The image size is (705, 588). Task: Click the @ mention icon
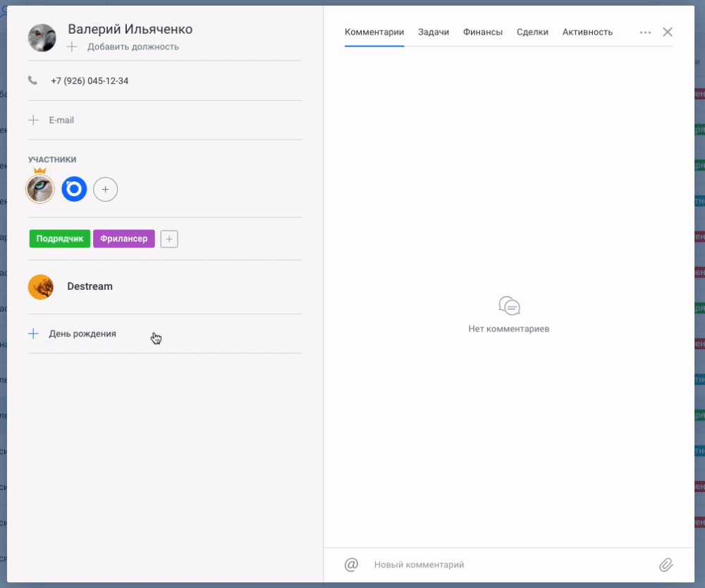pos(351,565)
